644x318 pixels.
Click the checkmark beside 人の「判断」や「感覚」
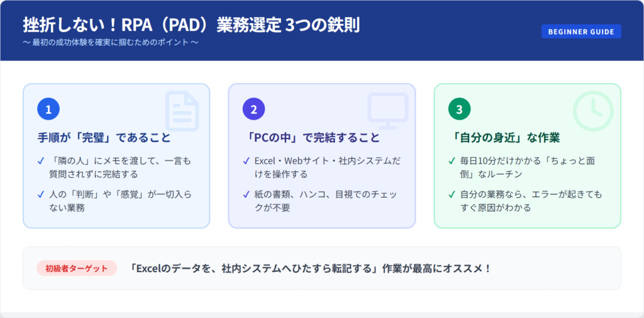(x=41, y=195)
